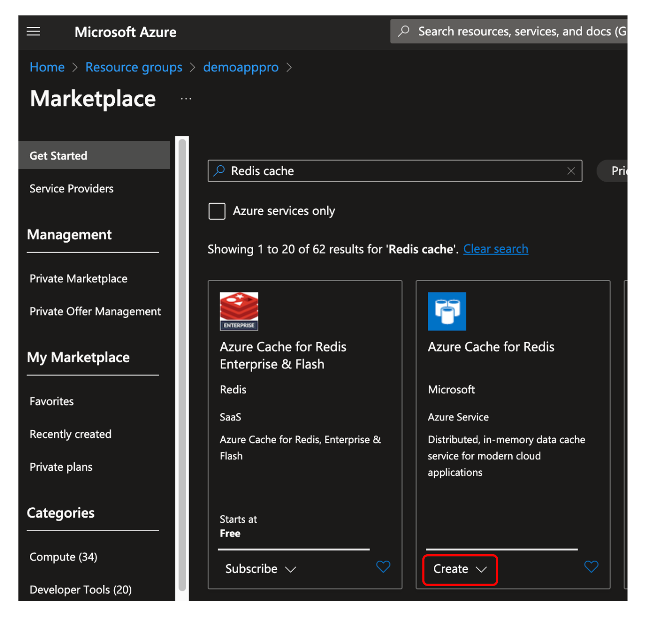672x638 pixels.
Task: Enable Azure services only checkbox
Action: pyautogui.click(x=217, y=211)
